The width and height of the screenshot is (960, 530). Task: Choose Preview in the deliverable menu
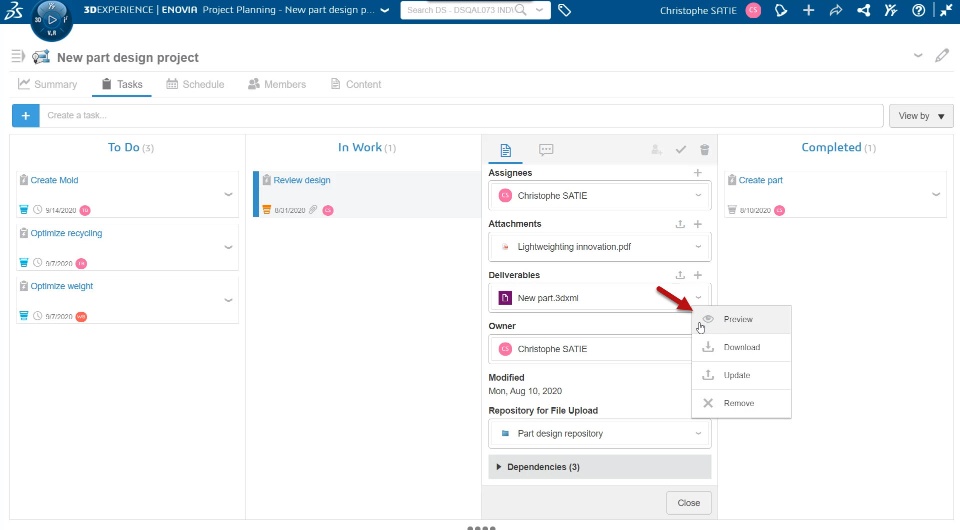(x=738, y=320)
